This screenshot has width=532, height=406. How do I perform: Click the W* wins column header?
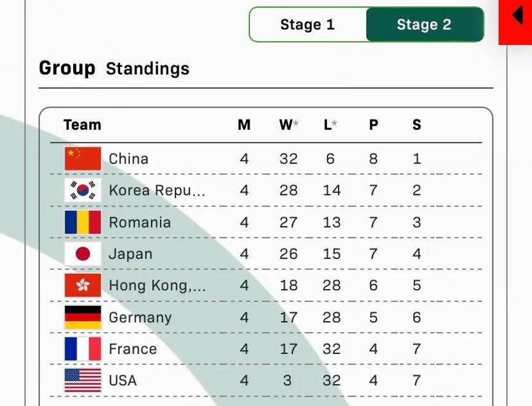288,125
